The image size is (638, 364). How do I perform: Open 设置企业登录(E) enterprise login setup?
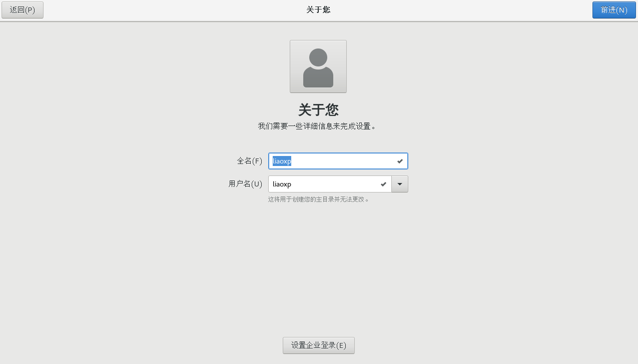tap(319, 345)
